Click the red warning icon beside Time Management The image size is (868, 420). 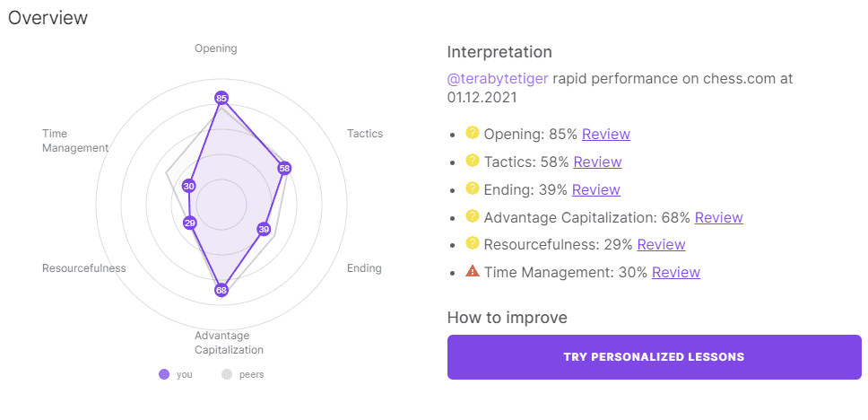(x=473, y=271)
